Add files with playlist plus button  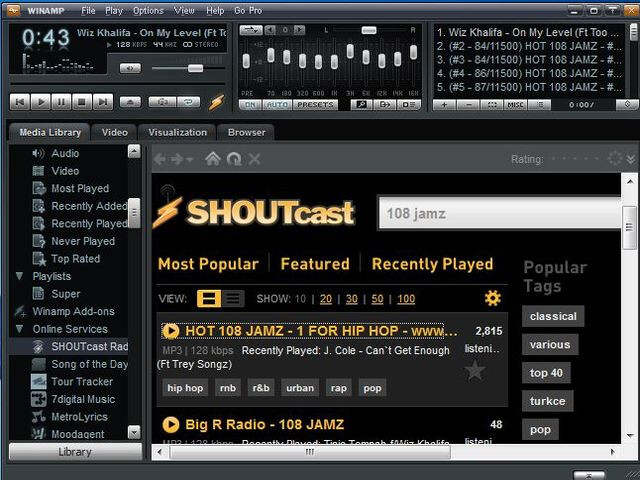(x=444, y=105)
